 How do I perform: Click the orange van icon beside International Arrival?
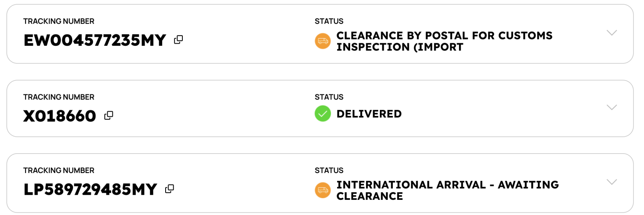(323, 190)
